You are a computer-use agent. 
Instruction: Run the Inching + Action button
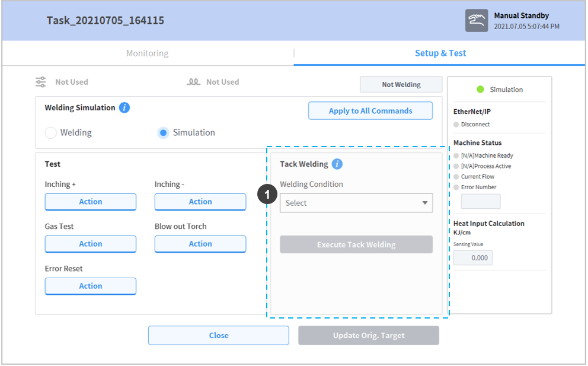coord(91,202)
